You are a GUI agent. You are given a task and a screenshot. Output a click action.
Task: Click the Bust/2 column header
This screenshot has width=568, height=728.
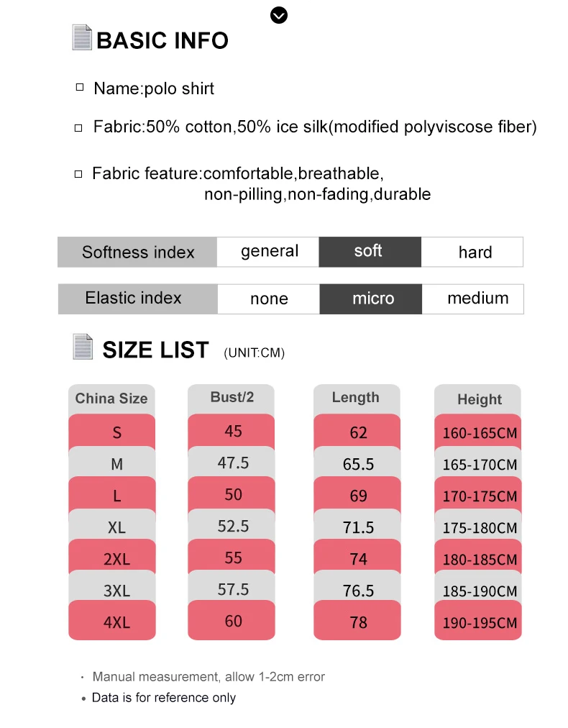[232, 397]
